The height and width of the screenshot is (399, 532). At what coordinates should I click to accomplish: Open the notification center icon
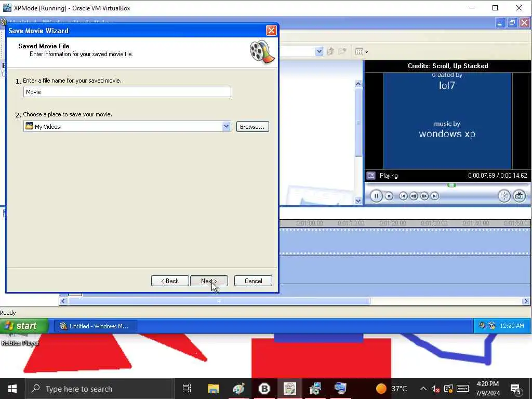pos(516,389)
